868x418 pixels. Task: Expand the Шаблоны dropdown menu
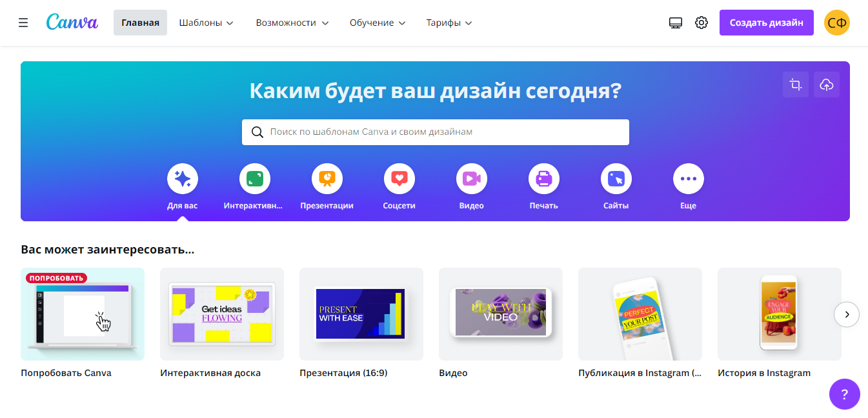pos(206,23)
